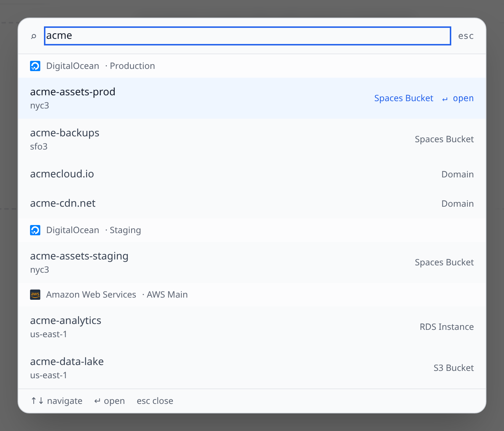Click the us-east-1 region under acme-data-lake
Screen dimensions: 504x431
pyautogui.click(x=49, y=375)
